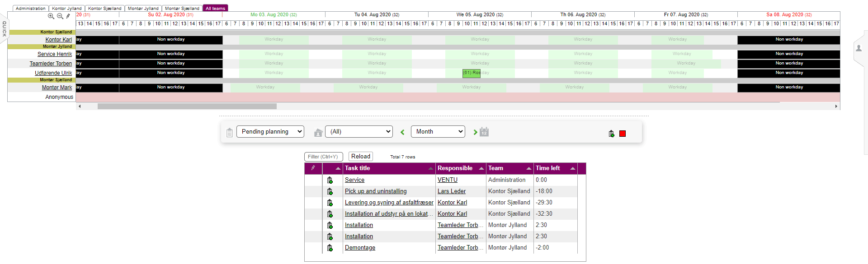
Task: Open the Pending planning dropdown
Action: [x=270, y=132]
